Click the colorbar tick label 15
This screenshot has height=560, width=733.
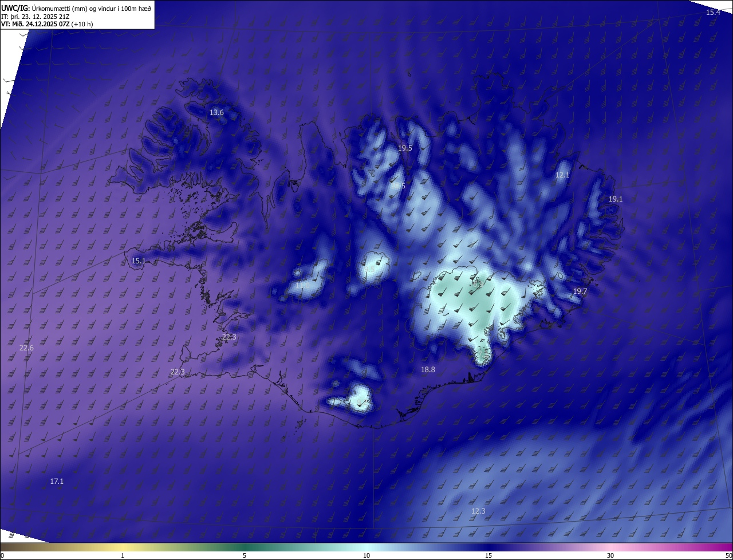pos(488,555)
